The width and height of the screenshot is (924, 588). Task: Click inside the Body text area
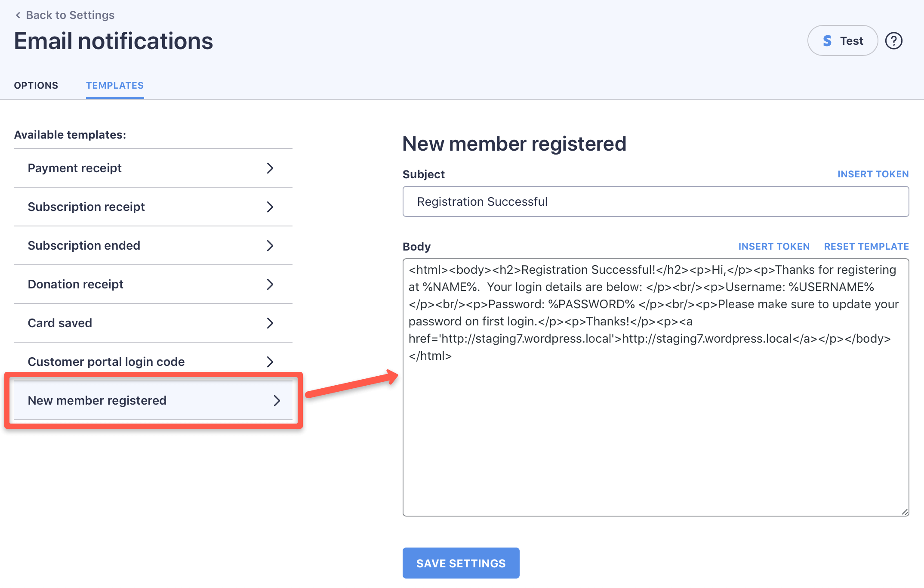pyautogui.click(x=655, y=430)
